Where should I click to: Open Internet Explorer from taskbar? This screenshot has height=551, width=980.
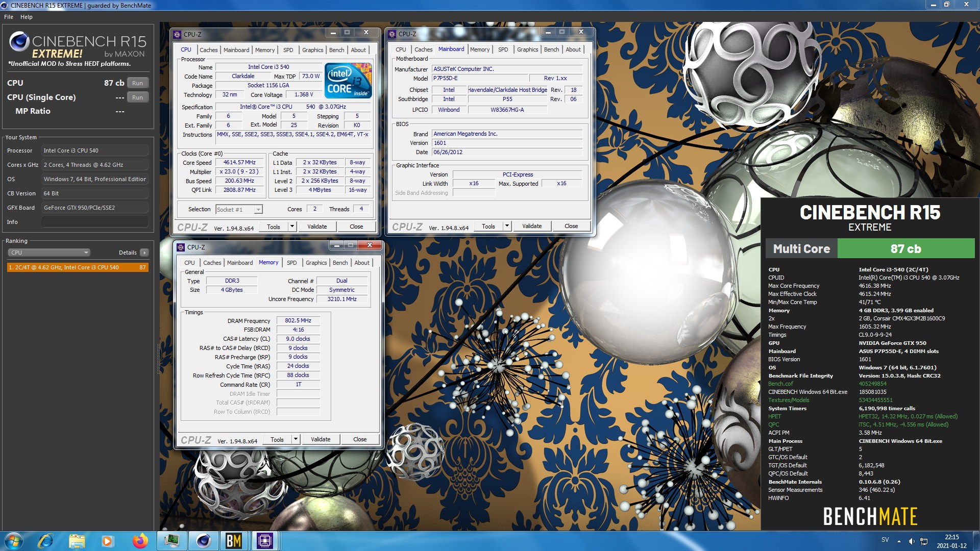tap(45, 541)
